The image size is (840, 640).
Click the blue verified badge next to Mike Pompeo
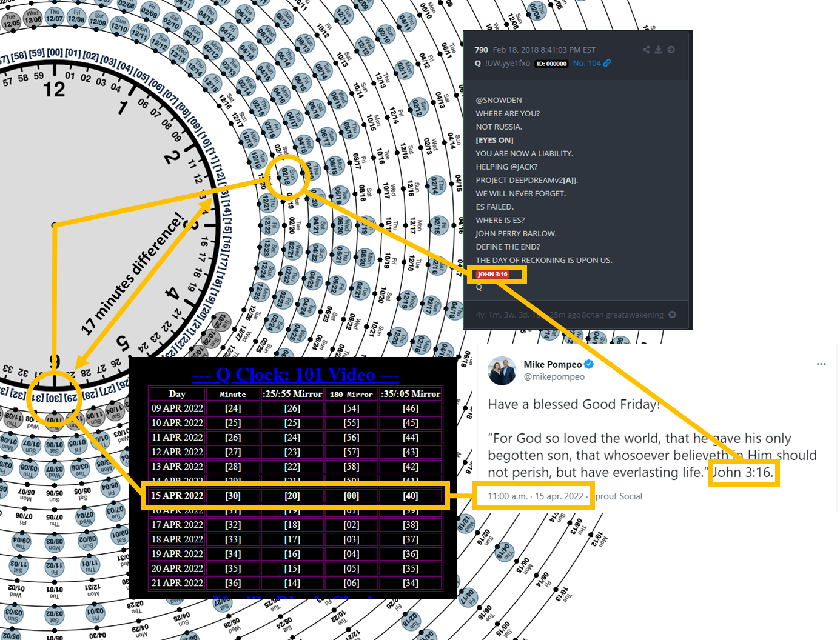point(589,364)
